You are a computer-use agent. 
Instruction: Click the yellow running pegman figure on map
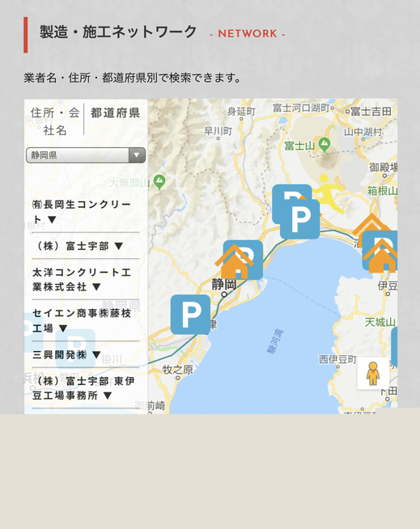click(x=327, y=193)
